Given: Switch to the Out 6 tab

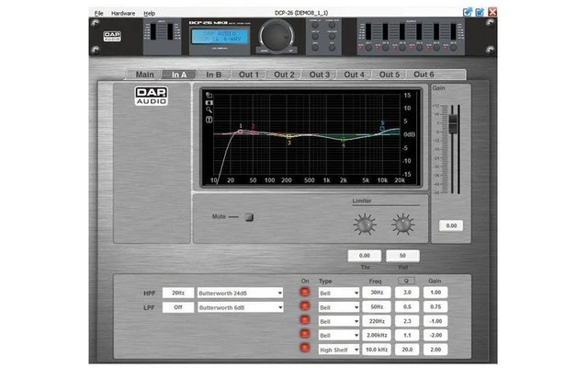Looking at the screenshot, I should tap(424, 75).
